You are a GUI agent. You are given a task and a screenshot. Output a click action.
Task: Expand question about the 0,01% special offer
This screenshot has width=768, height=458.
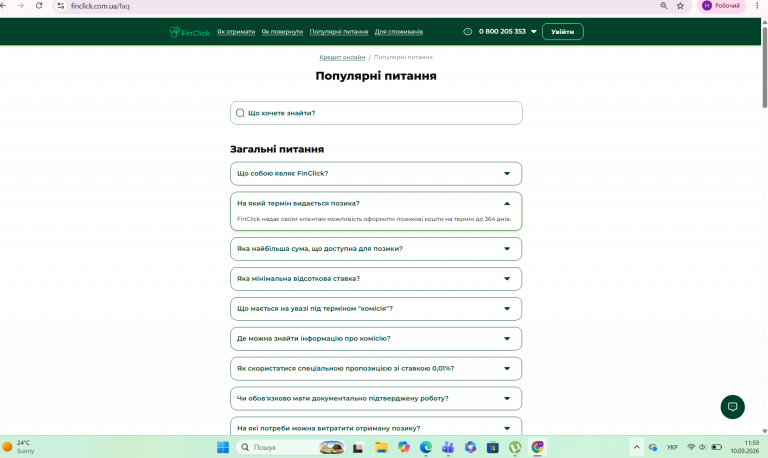pyautogui.click(x=376, y=368)
